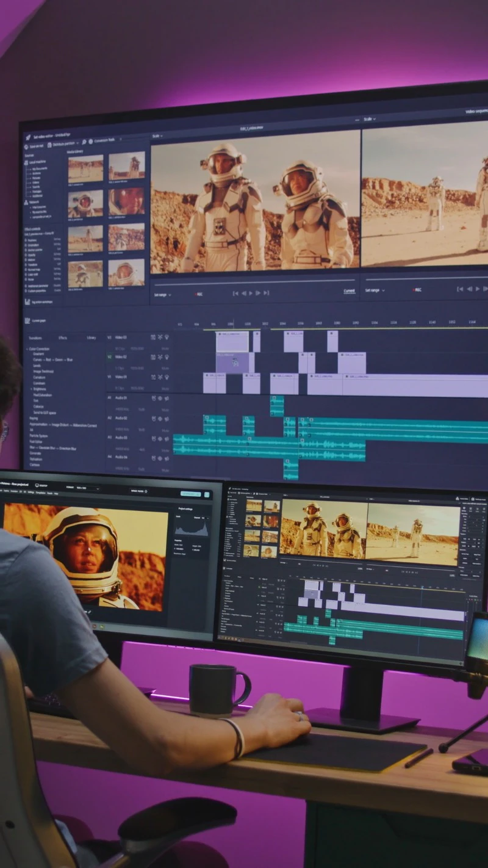Click the REC record button under main preview
This screenshot has width=488, height=868.
coord(198,294)
